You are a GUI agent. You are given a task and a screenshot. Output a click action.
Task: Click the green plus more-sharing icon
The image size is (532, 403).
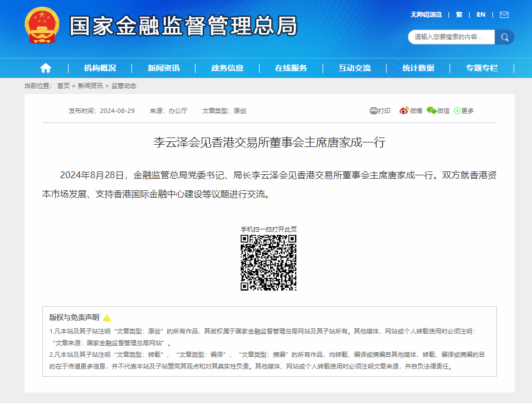(457, 111)
